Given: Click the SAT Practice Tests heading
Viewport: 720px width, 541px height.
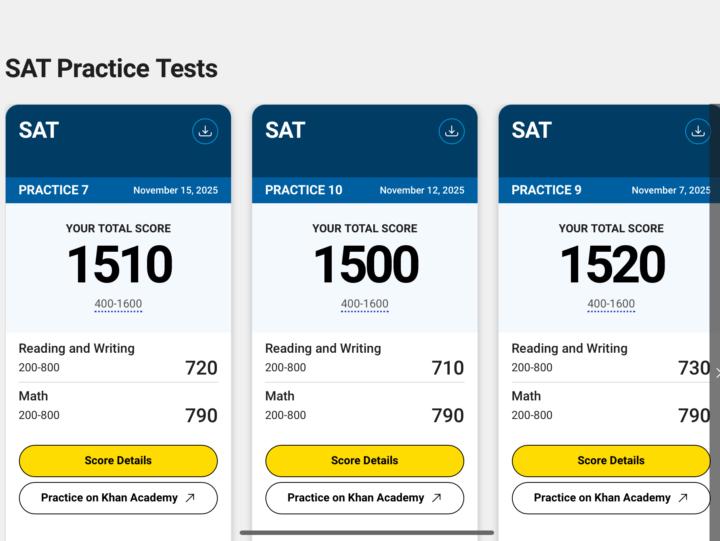Looking at the screenshot, I should 111,69.
